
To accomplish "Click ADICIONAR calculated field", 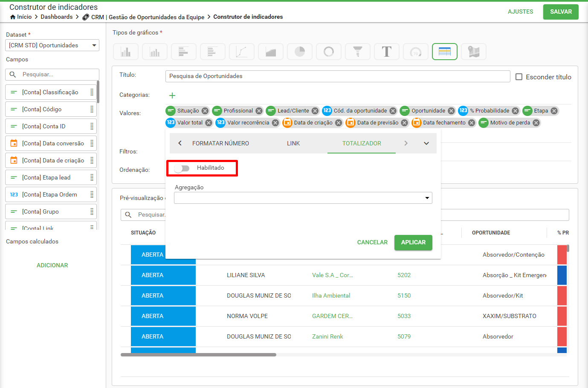I will point(52,265).
